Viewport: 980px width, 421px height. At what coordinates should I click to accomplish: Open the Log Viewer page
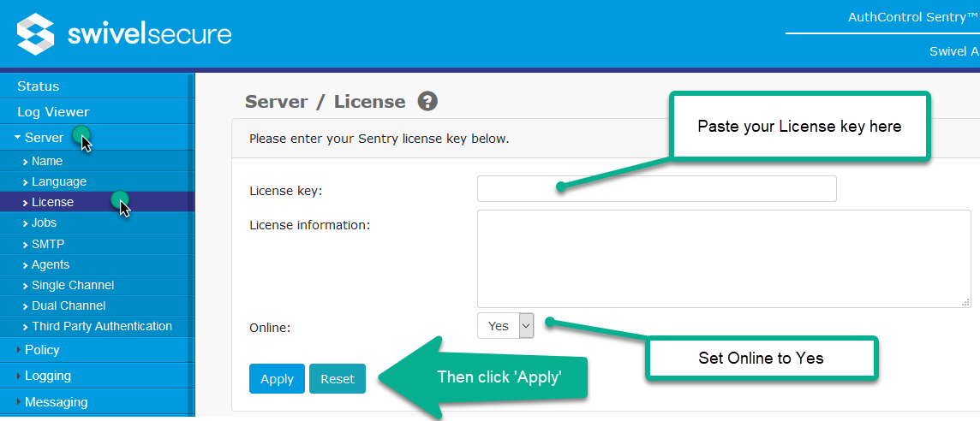53,112
